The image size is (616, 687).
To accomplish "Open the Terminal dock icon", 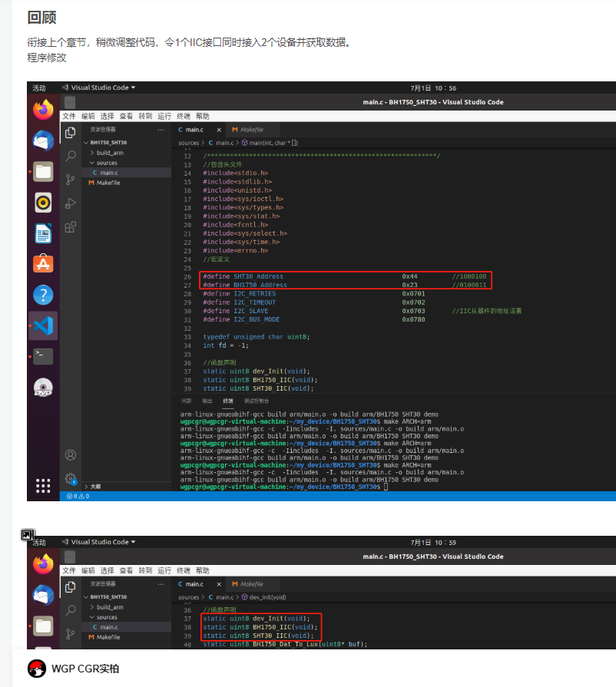I will tap(43, 357).
